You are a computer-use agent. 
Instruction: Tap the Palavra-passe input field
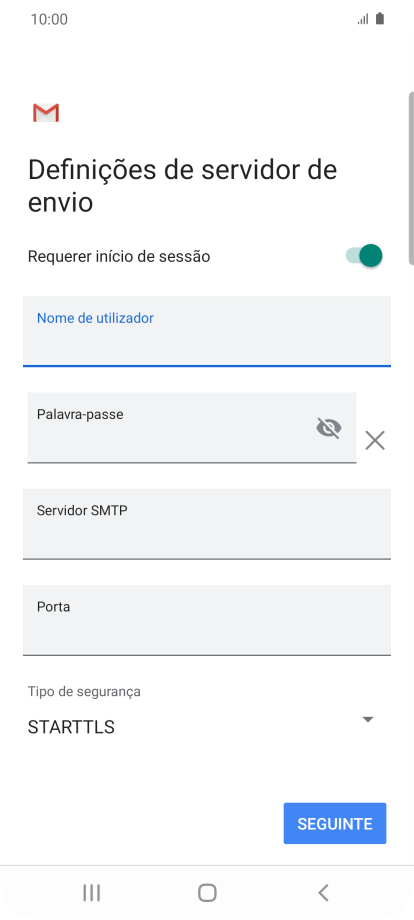[192, 428]
